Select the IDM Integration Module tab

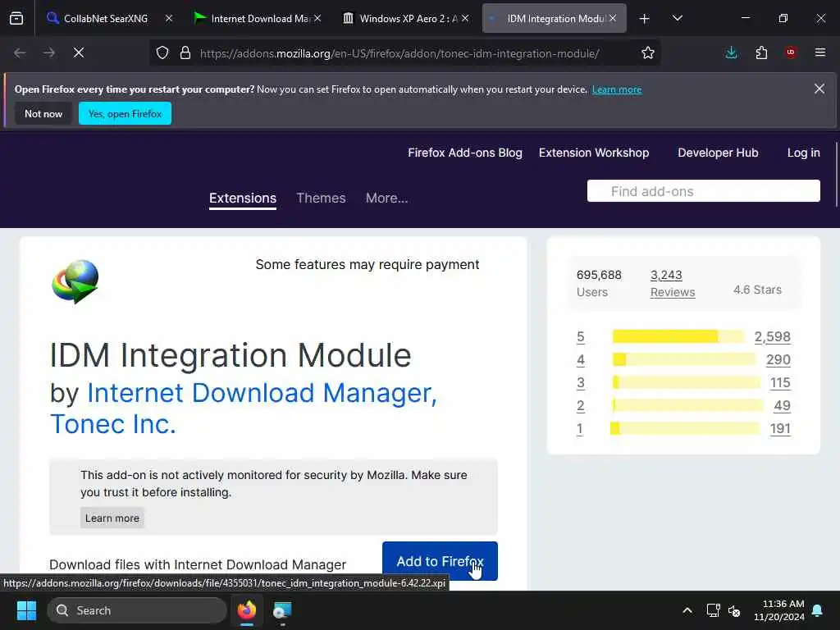[554, 18]
